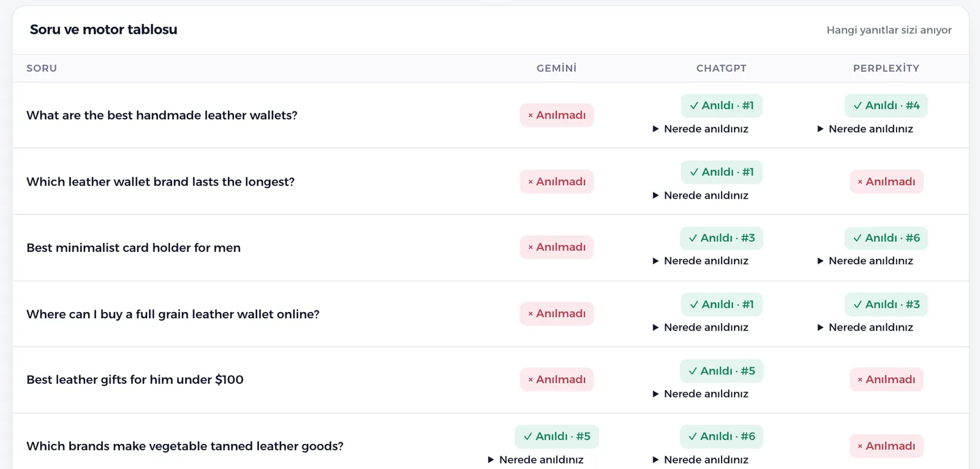Click ChatGPT 'Anıldı · #5' badge for leather gifts under $100
Screen dimensions: 980x469
click(722, 371)
